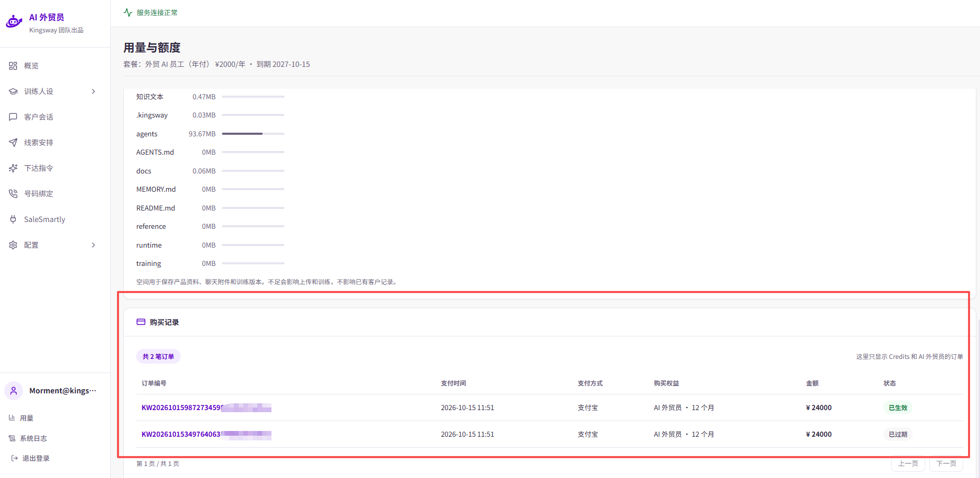Click the 知识文本 storage progress bar

(x=253, y=97)
